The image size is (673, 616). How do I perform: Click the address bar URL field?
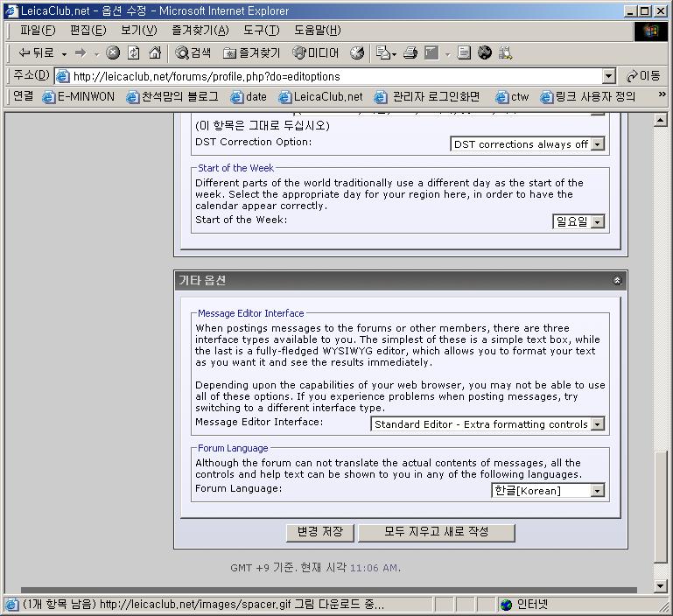tap(333, 76)
